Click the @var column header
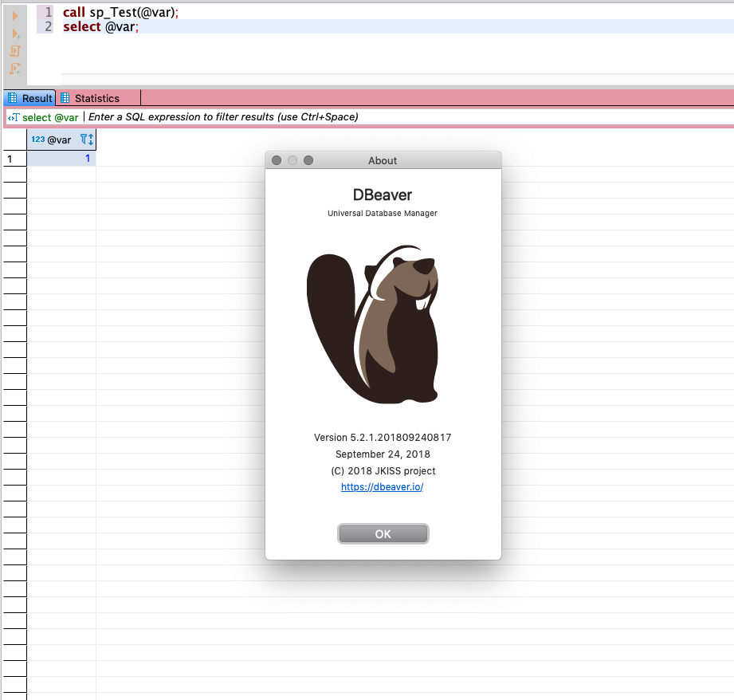 tap(60, 139)
